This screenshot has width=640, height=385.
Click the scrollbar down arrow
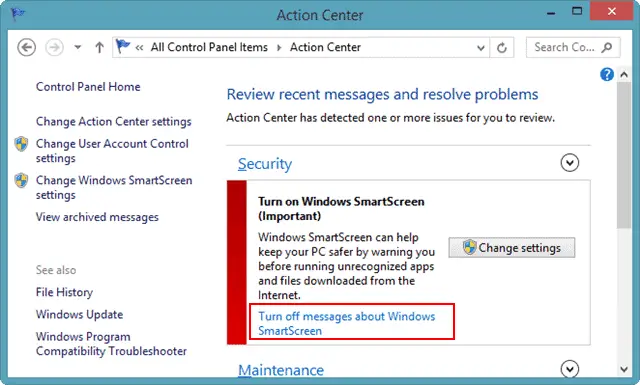click(624, 369)
